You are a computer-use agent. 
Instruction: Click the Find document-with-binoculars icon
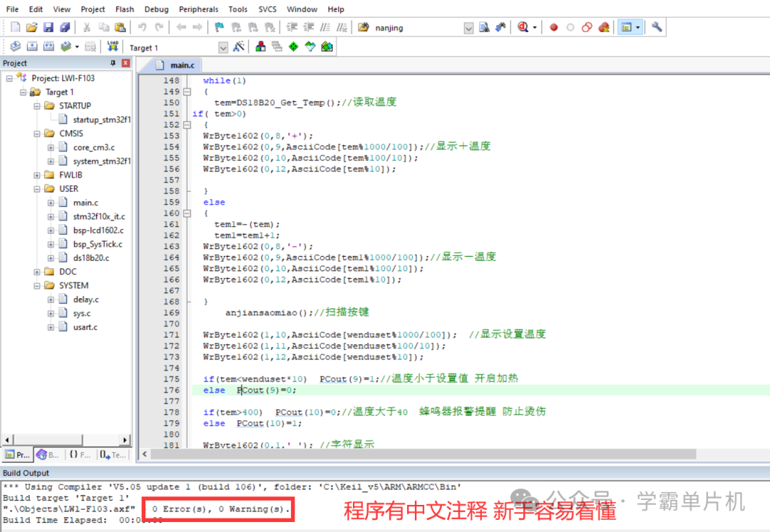[484, 27]
